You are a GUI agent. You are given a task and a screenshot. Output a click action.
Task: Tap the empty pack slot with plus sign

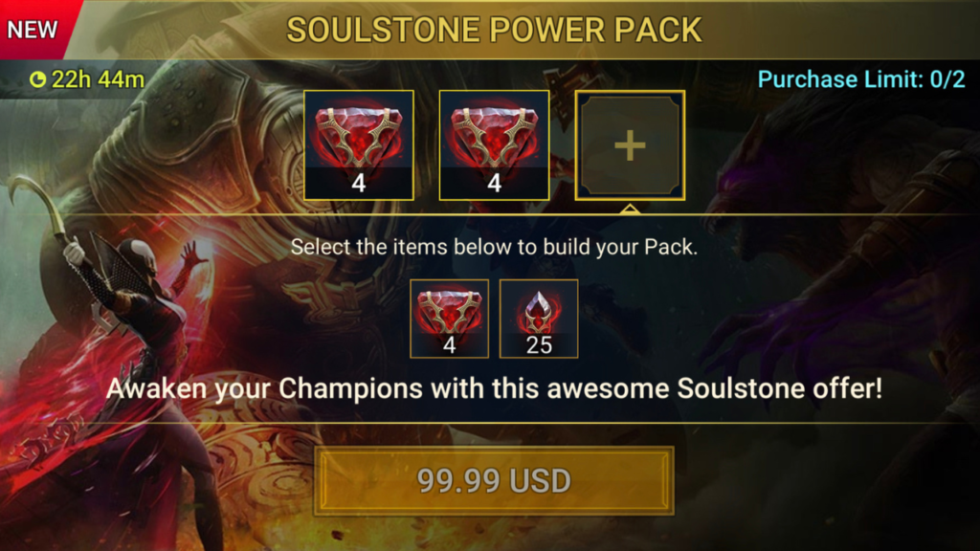[x=630, y=145]
